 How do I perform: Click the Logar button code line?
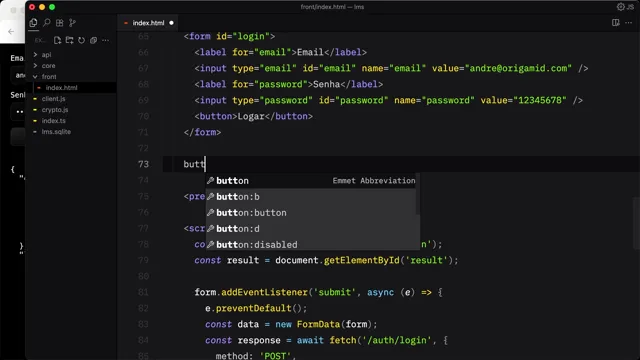tap(253, 116)
